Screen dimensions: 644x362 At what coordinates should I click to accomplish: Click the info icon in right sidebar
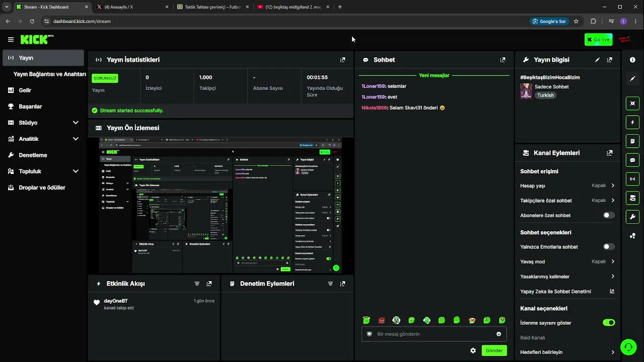632,60
